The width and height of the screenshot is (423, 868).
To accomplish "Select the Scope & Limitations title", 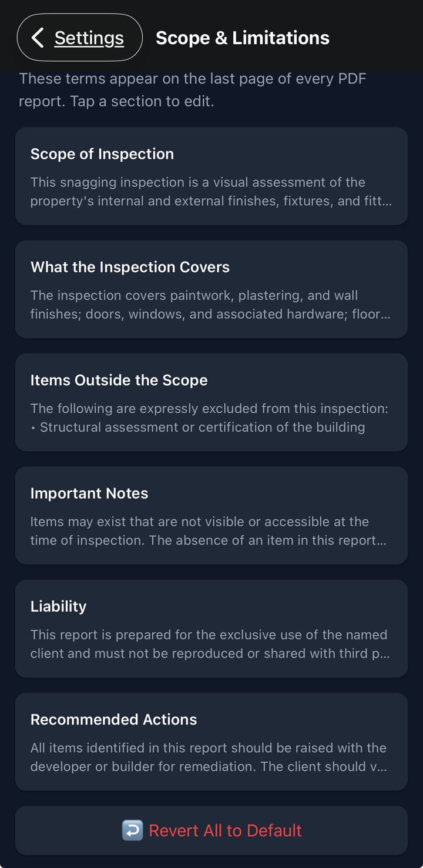I will (x=242, y=38).
